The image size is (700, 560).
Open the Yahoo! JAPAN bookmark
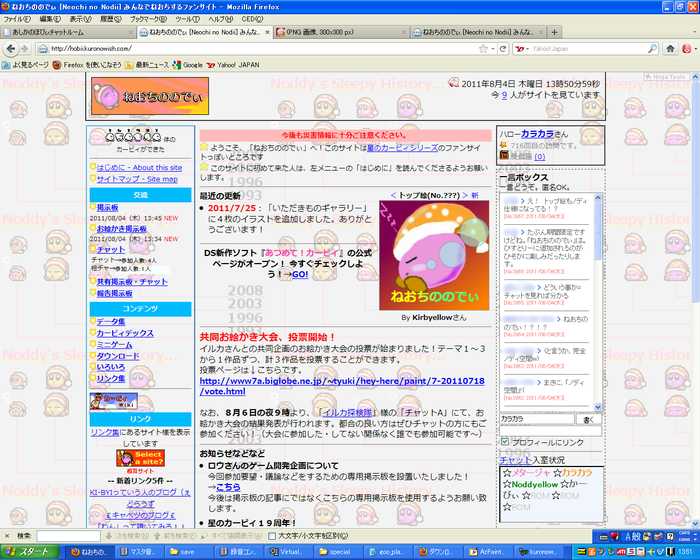click(233, 65)
